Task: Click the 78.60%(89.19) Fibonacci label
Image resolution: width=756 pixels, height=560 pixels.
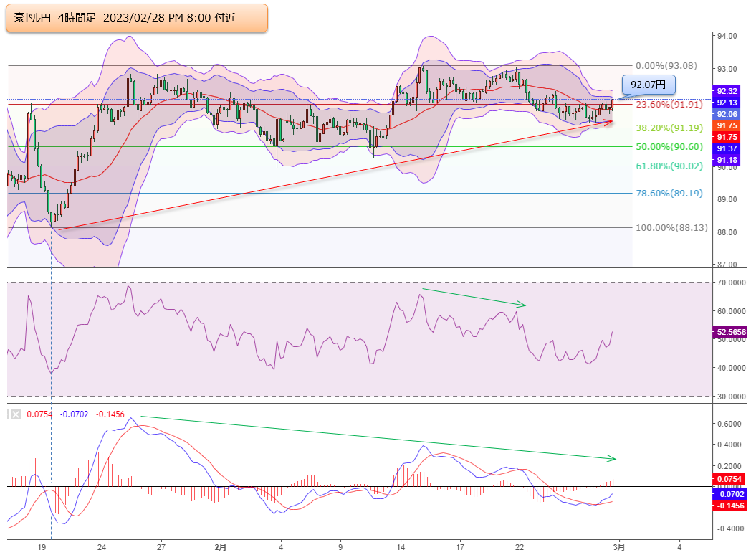Action: (x=669, y=193)
